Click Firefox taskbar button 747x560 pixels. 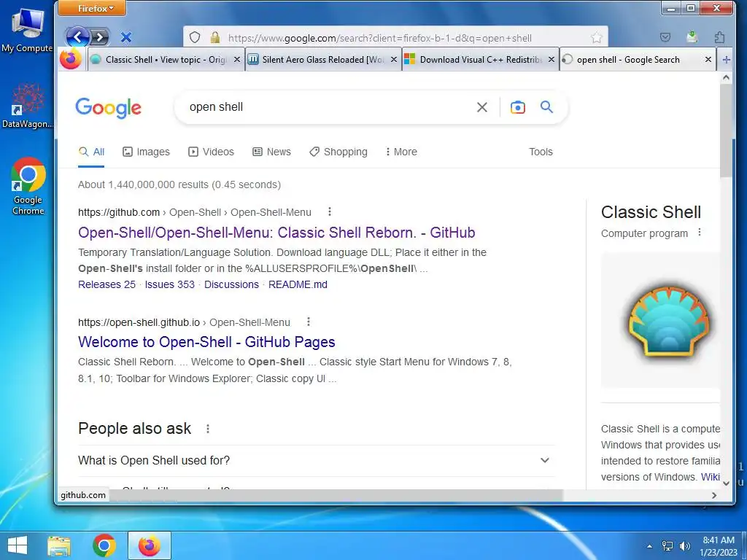[x=149, y=545]
